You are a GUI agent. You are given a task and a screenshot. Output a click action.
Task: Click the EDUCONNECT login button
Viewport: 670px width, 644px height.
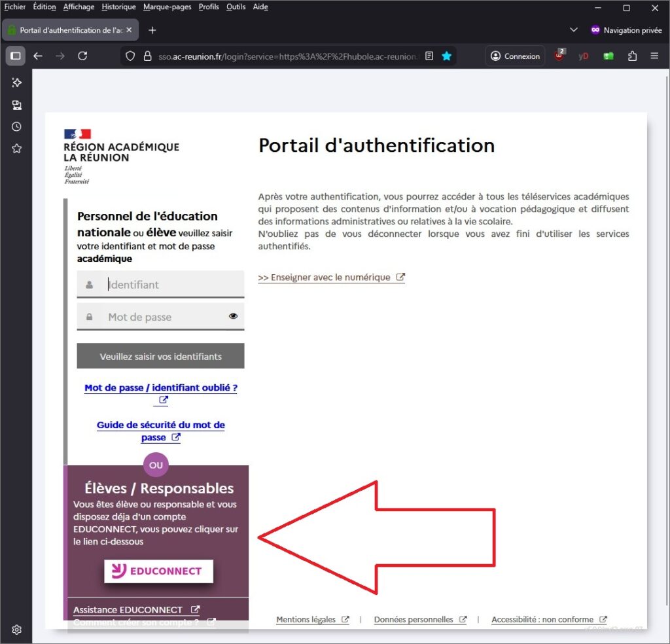click(x=158, y=571)
